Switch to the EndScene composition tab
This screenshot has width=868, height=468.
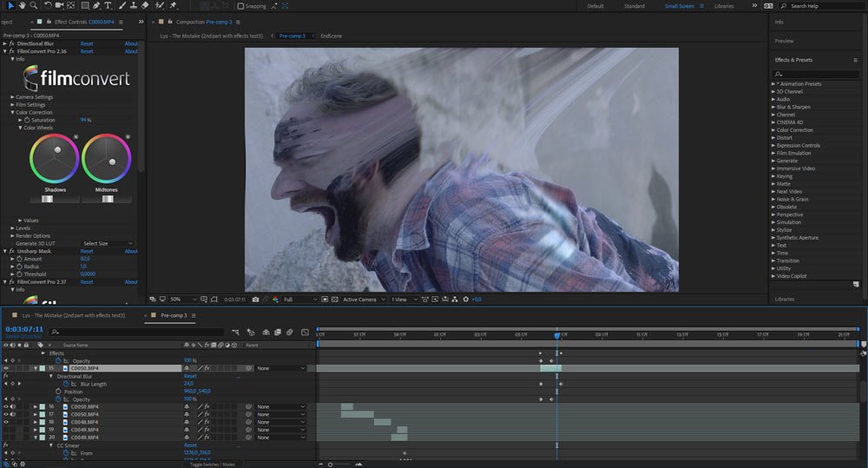(x=331, y=36)
